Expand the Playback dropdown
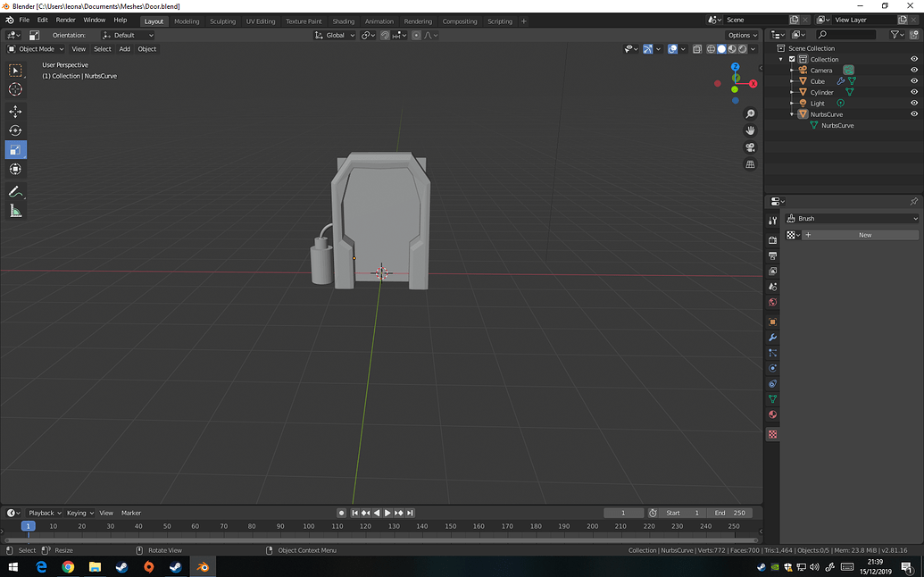The image size is (924, 577). pyautogui.click(x=45, y=514)
